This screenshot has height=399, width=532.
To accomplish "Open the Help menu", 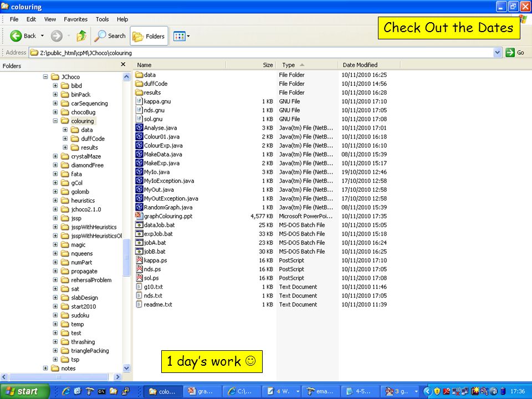I will tap(122, 19).
